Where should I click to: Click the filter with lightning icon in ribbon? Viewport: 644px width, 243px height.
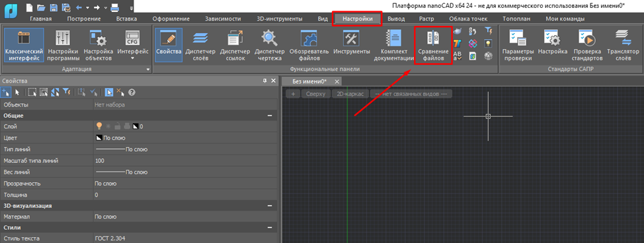488,31
